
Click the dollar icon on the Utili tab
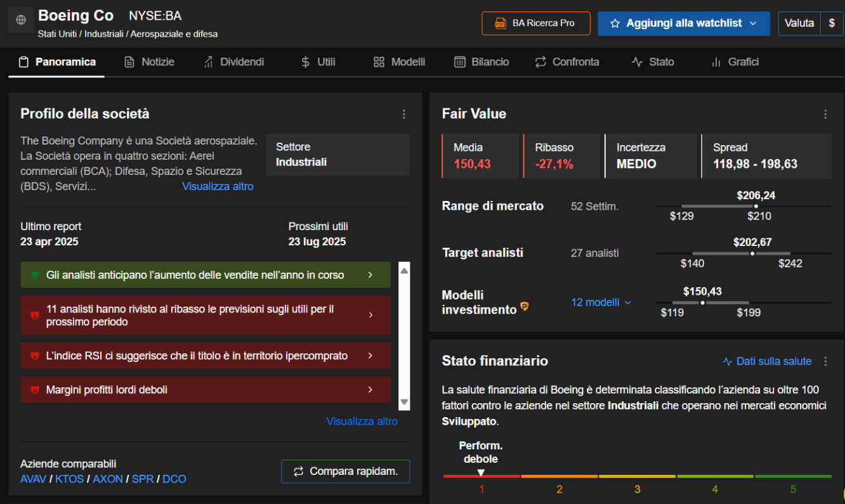tap(305, 62)
